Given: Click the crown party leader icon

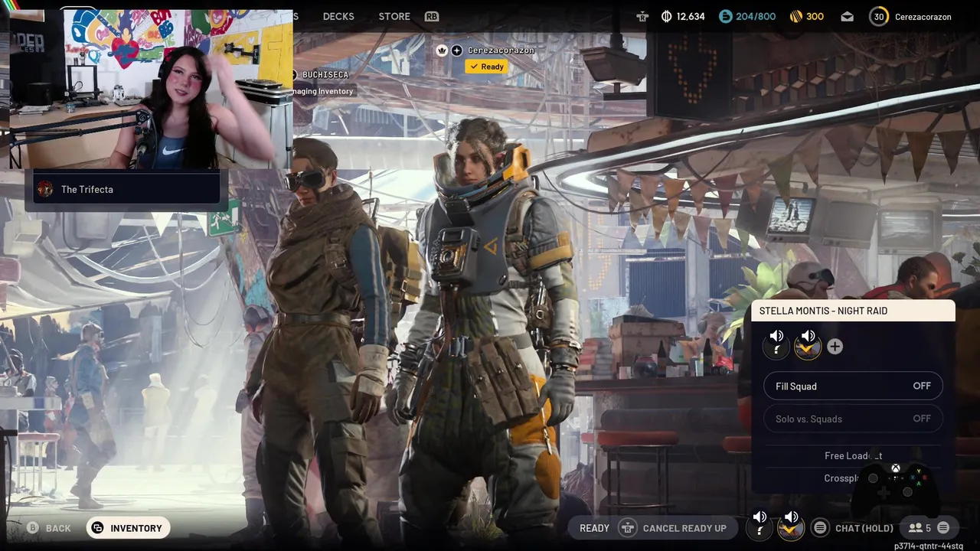Looking at the screenshot, I should click(442, 51).
